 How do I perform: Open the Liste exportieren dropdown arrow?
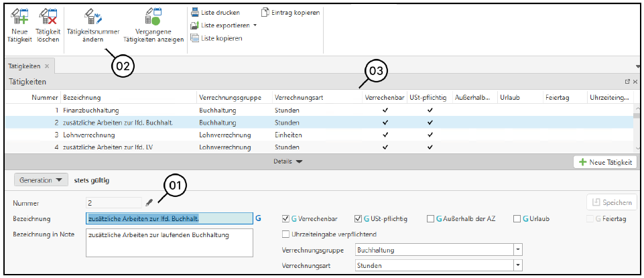pos(255,25)
